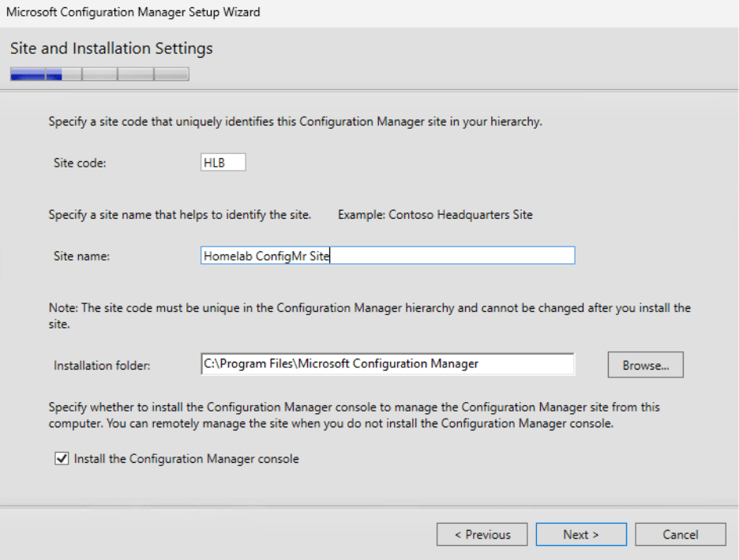The height and width of the screenshot is (560, 739).
Task: Go back using the Previous button
Action: point(482,534)
